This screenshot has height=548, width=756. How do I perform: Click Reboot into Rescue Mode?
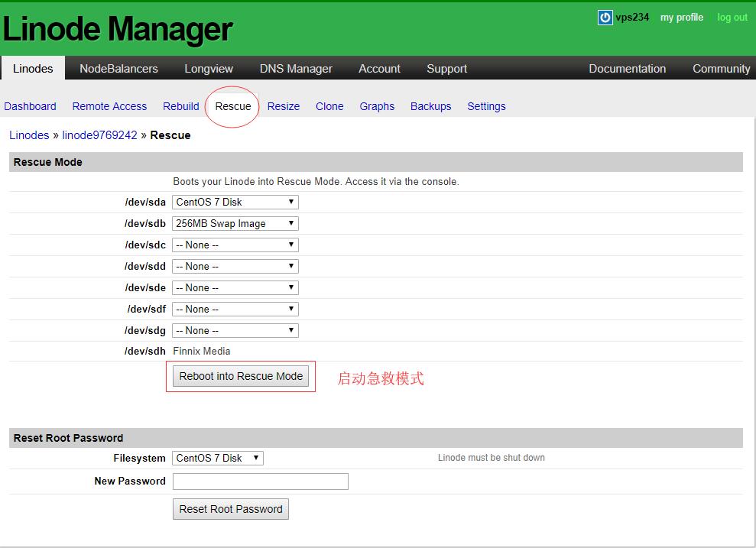click(240, 375)
